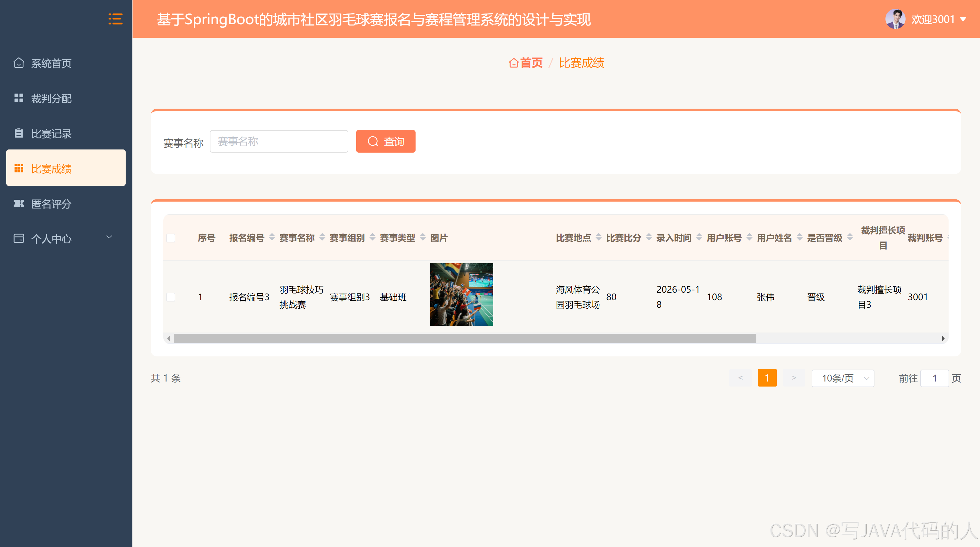Click the magnifier icon in 查询 button

pyautogui.click(x=373, y=142)
